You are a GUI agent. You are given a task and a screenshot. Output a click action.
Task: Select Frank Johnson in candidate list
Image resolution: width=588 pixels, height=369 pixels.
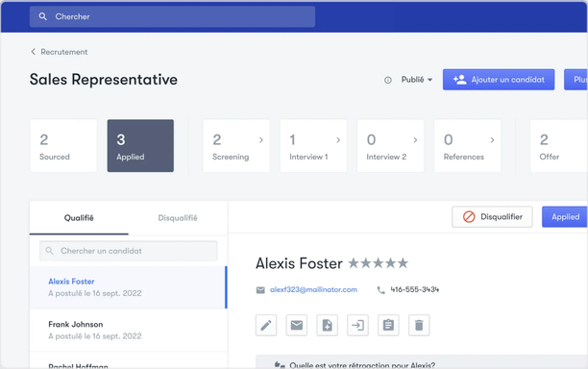(128, 330)
